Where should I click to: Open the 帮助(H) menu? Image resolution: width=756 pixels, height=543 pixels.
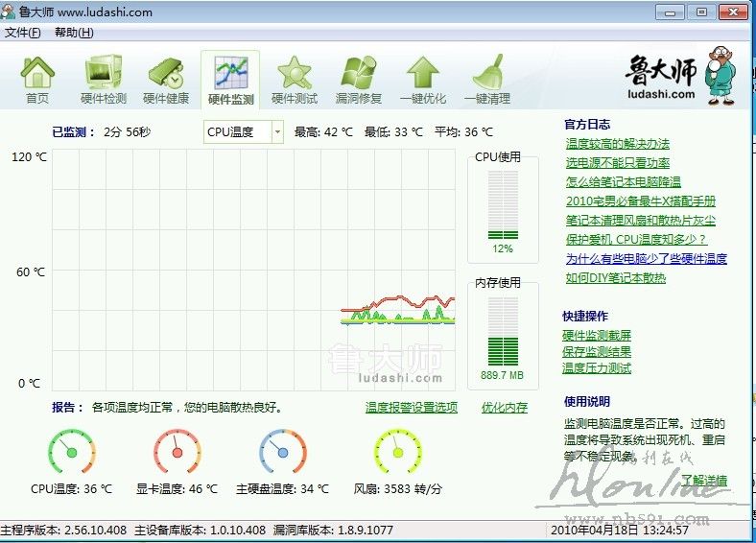(x=74, y=33)
